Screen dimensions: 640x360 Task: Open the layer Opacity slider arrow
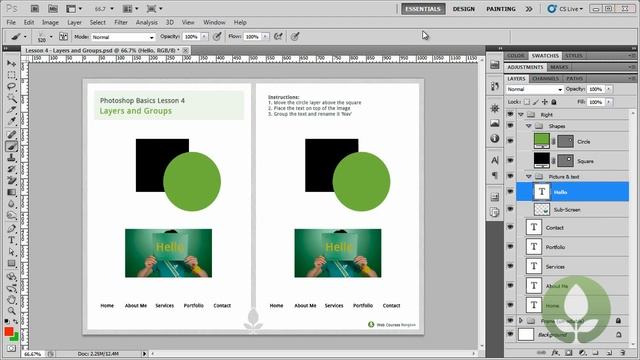pos(609,89)
